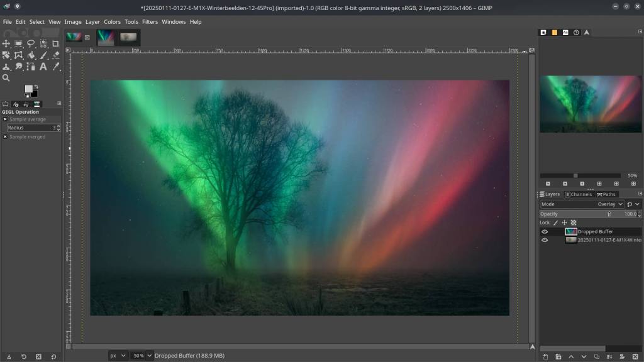Select the Rectangle Select tool
Viewport: 644px width, 362px height.
18,43
